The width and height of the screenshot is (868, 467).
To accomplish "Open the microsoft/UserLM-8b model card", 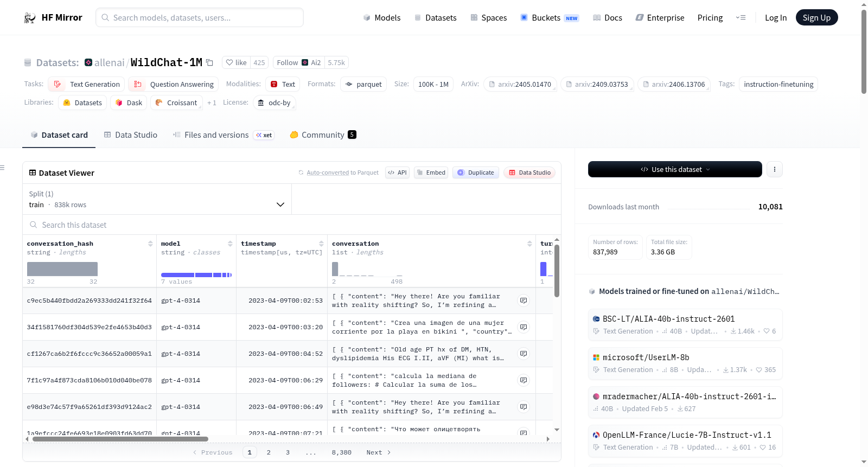I will (x=685, y=363).
